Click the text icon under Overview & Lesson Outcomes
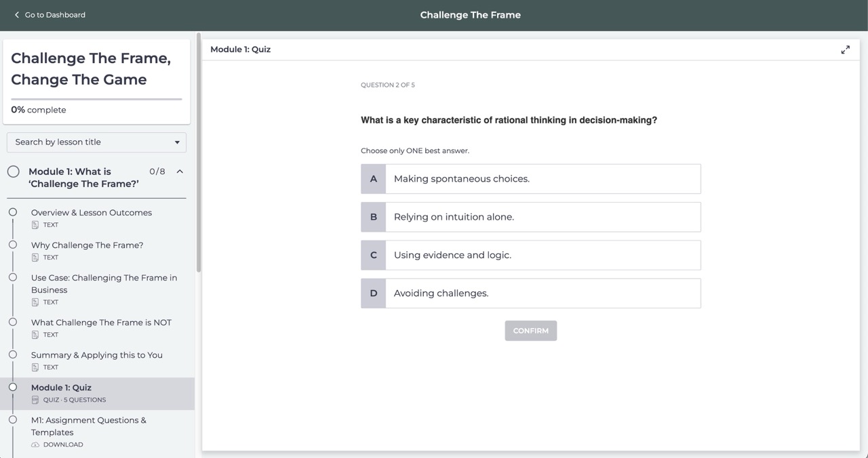Image resolution: width=868 pixels, height=458 pixels. pos(35,225)
